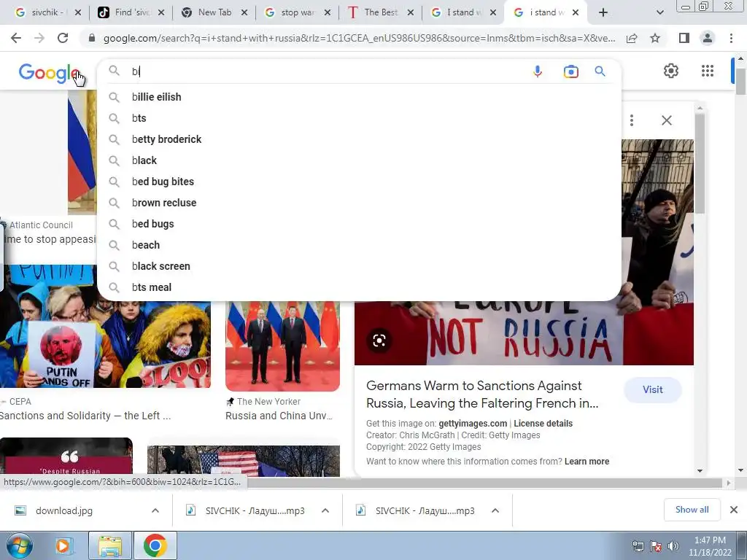
Task: Close the New Tab tab
Action: [244, 12]
